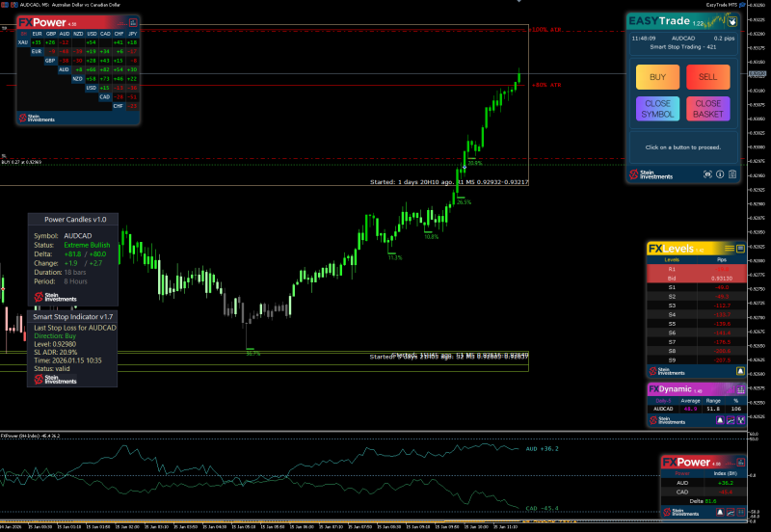The height and width of the screenshot is (532, 771).
Task: Click the bar chart icon in FXDynamic header
Action: click(740, 389)
